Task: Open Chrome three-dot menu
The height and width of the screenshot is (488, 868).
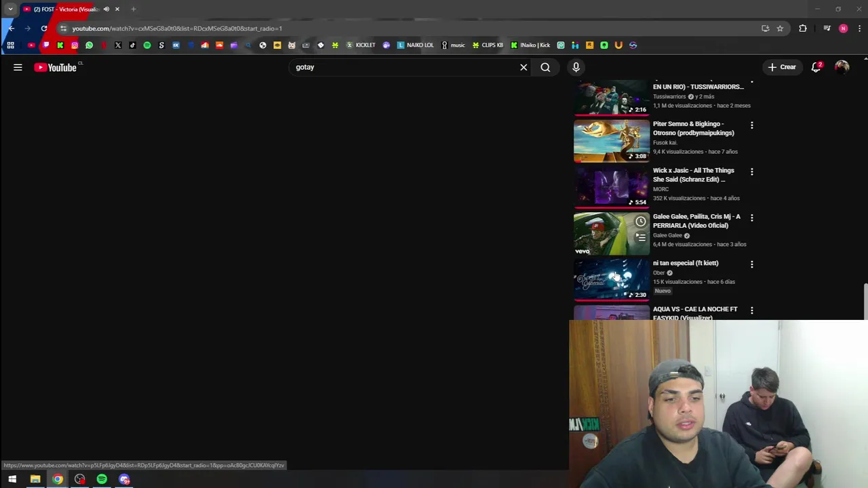Action: tap(860, 28)
